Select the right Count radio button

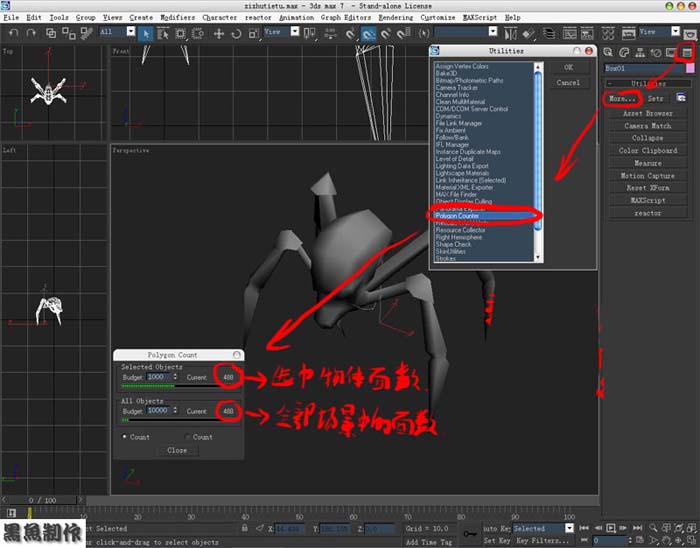188,436
